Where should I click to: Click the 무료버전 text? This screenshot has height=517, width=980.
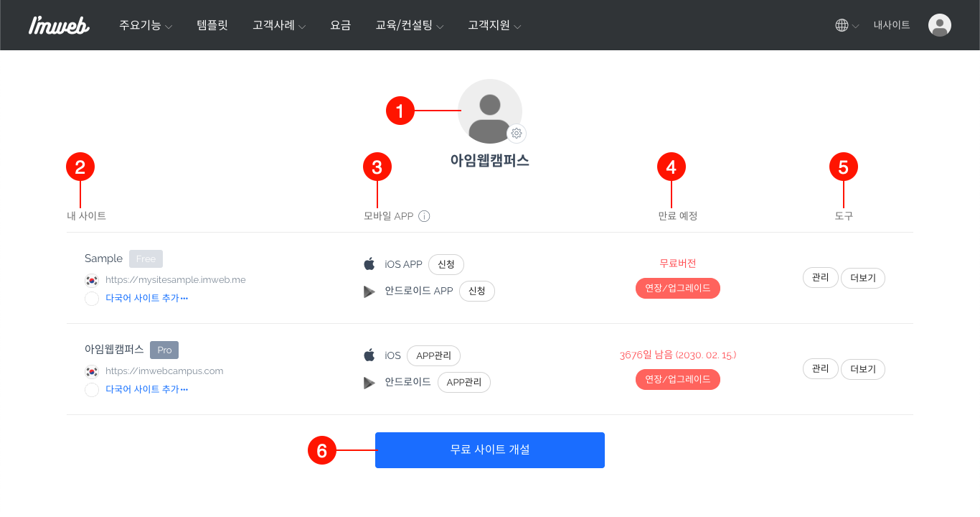(x=678, y=264)
